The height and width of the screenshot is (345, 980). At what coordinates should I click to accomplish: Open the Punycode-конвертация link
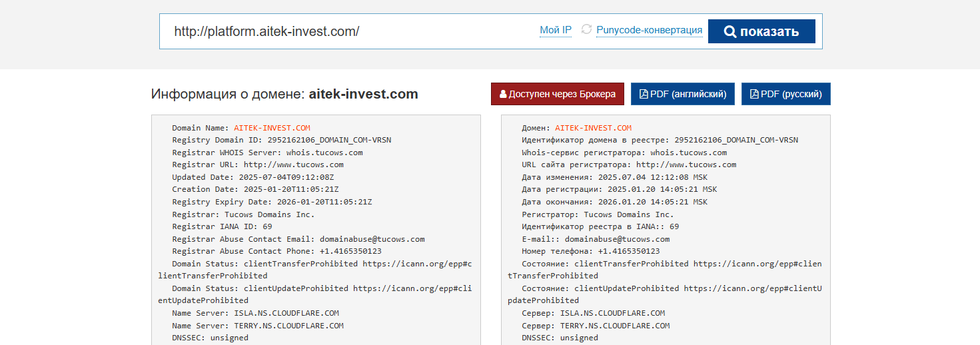point(649,30)
